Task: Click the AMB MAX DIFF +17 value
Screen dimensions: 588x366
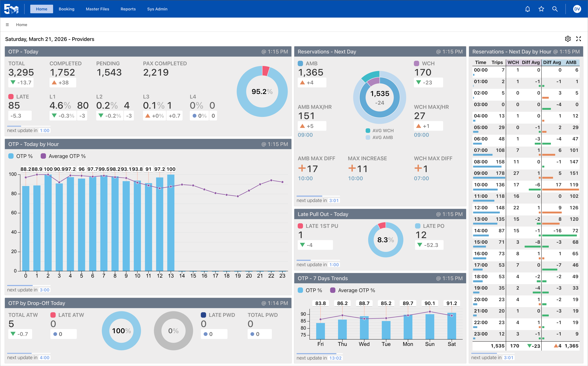Action: coord(308,169)
